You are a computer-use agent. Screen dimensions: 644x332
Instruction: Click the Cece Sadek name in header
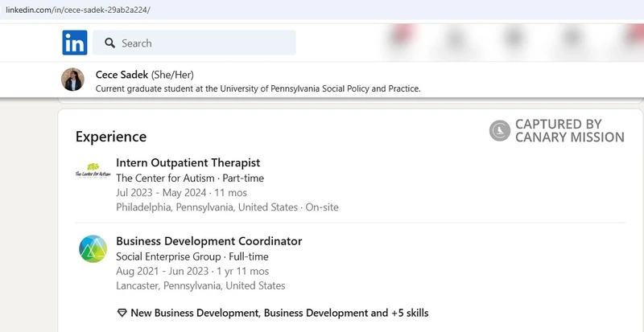(x=122, y=75)
